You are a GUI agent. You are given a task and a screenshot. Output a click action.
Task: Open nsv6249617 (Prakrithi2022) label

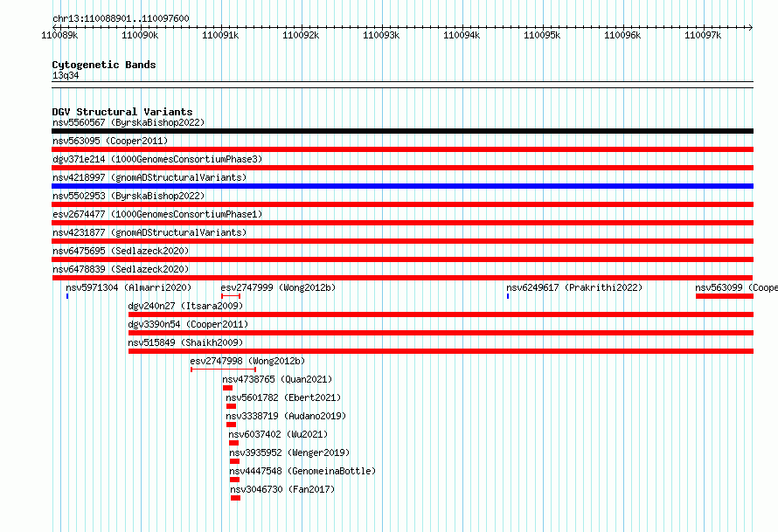click(574, 287)
